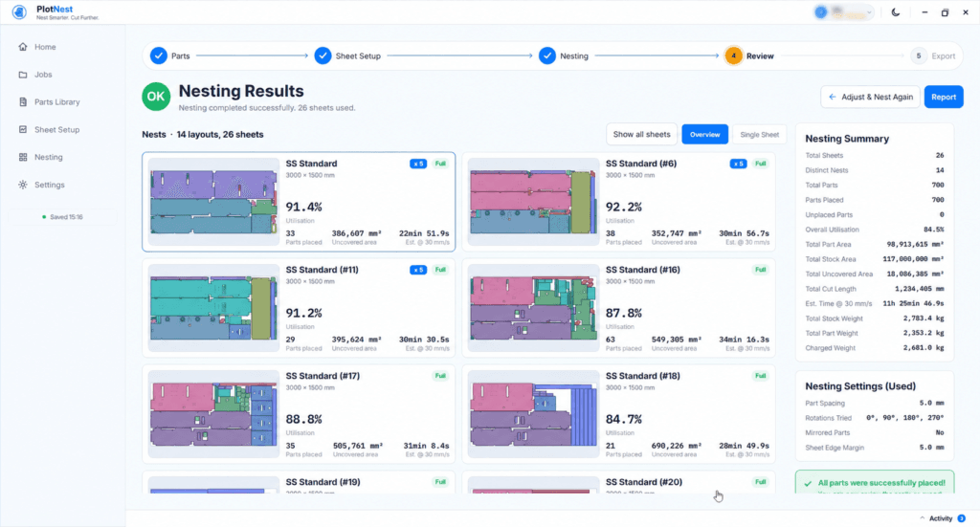Click the Nesting step checkmark circle
The image size is (980, 527).
[x=546, y=55]
